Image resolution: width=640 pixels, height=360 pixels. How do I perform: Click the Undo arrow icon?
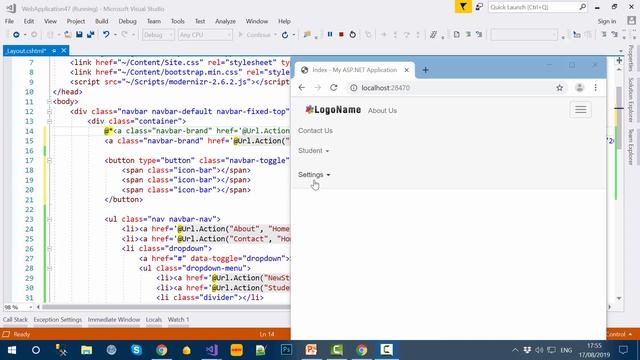point(106,35)
